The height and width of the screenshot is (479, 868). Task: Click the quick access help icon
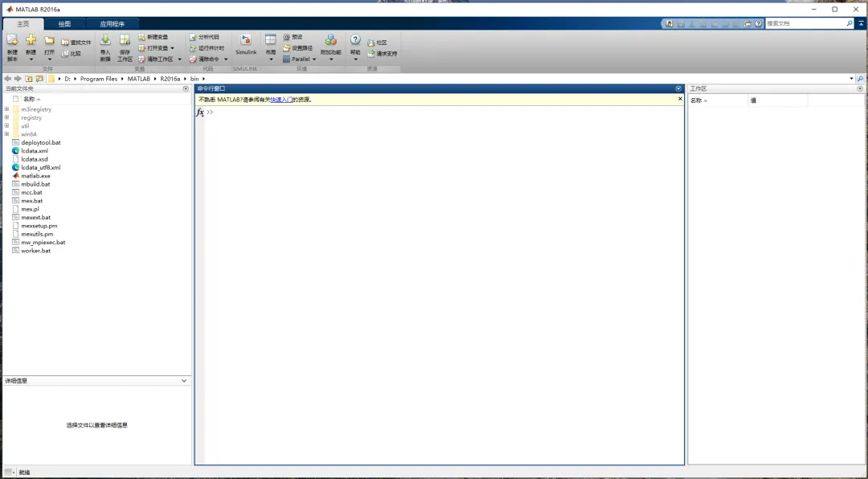tap(758, 24)
